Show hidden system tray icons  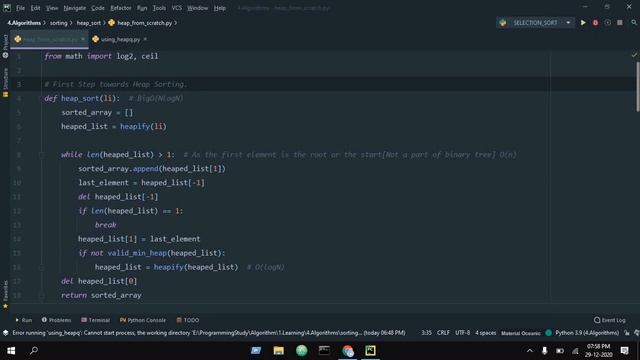[x=529, y=351]
